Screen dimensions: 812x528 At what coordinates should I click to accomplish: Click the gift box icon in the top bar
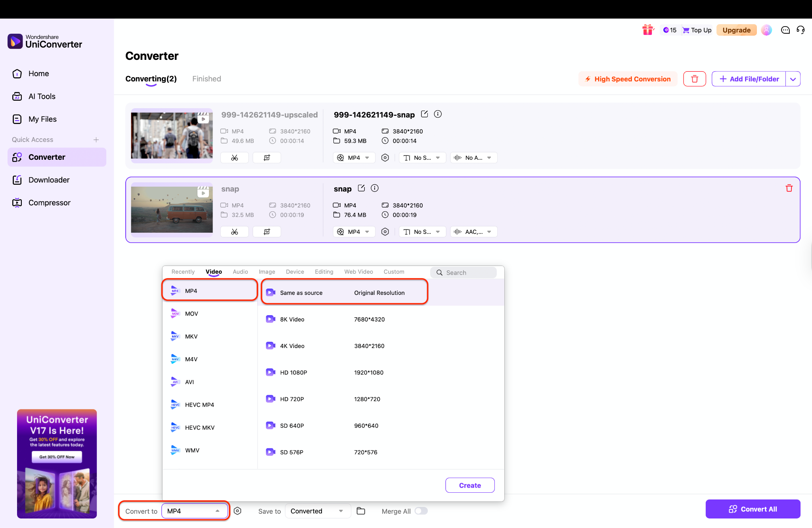point(648,30)
